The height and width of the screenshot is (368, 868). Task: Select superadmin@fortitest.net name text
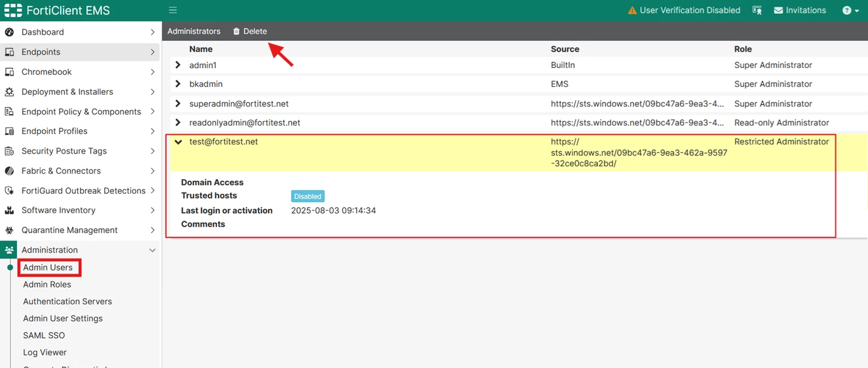click(x=239, y=104)
